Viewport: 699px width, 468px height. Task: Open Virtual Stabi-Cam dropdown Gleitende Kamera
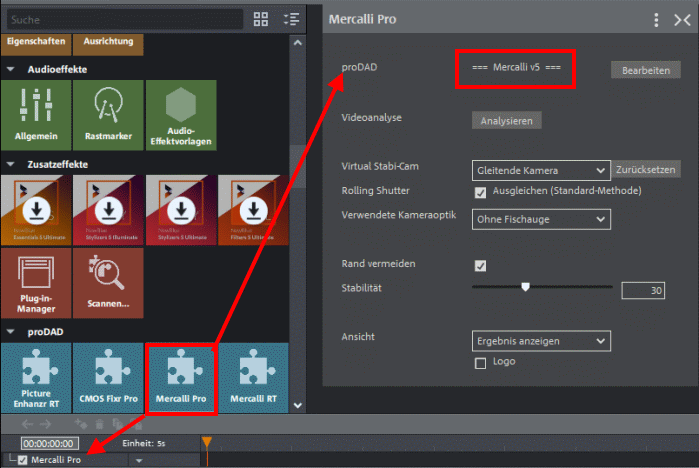(x=541, y=170)
